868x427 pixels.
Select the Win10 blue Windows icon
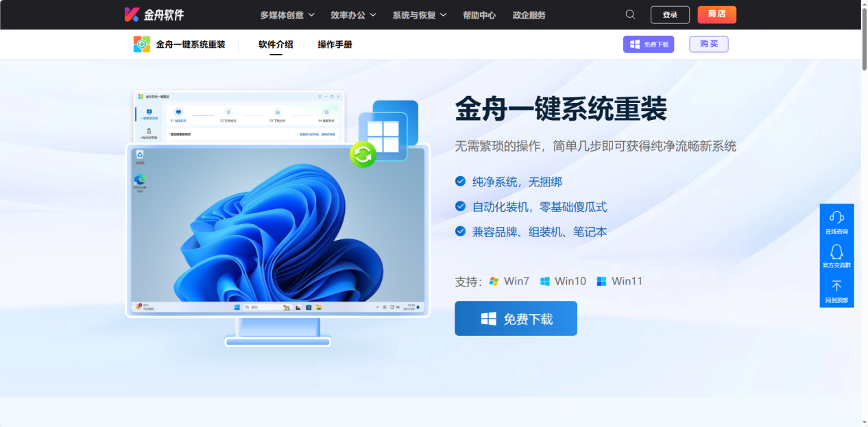coord(545,280)
